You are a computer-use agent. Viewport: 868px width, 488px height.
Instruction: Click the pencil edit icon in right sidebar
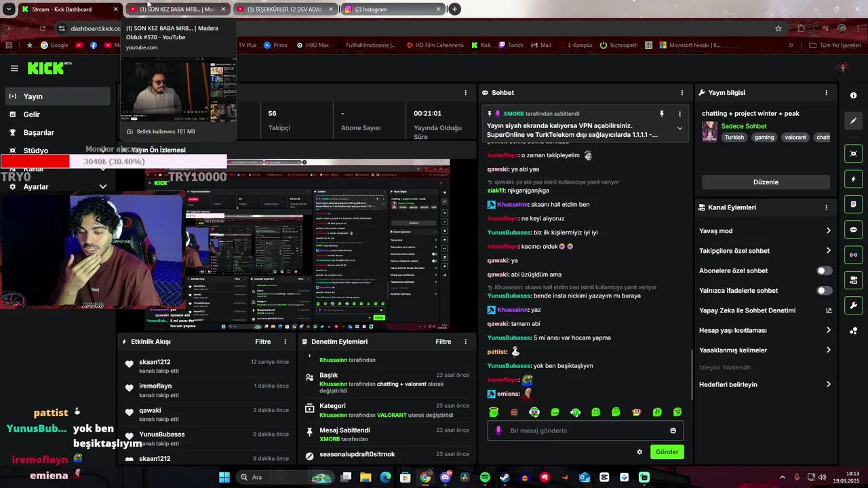pyautogui.click(x=853, y=121)
